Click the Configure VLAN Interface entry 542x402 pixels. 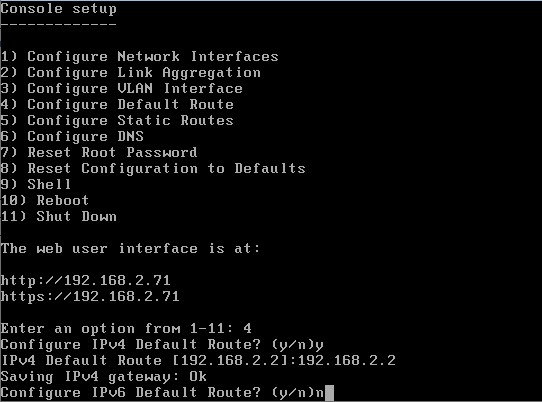[x=121, y=88]
